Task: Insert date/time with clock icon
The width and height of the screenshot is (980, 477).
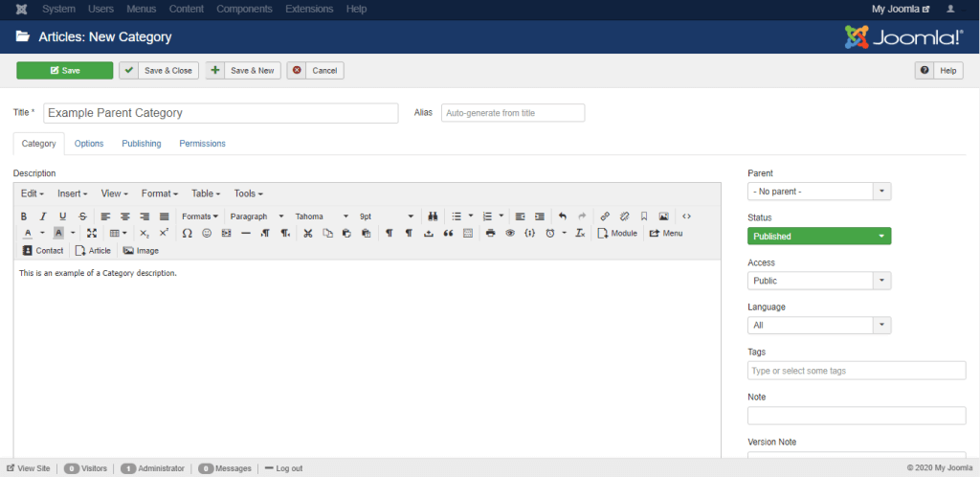Action: tap(550, 233)
